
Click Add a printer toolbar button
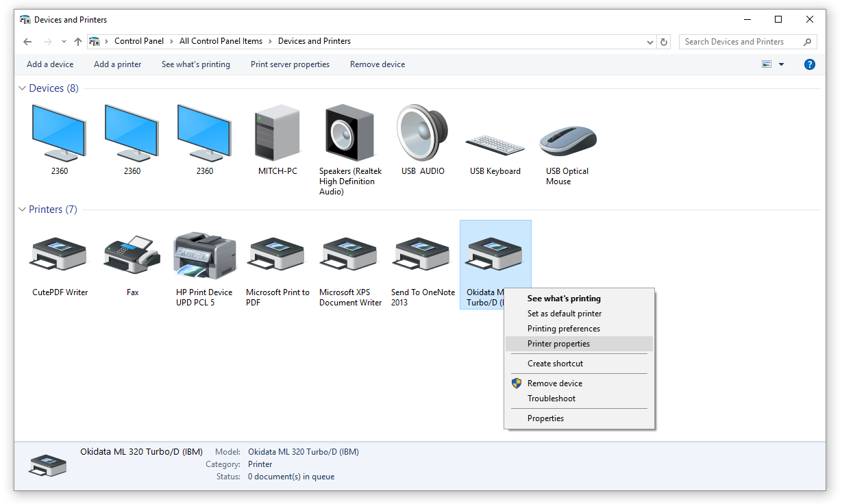(x=118, y=64)
